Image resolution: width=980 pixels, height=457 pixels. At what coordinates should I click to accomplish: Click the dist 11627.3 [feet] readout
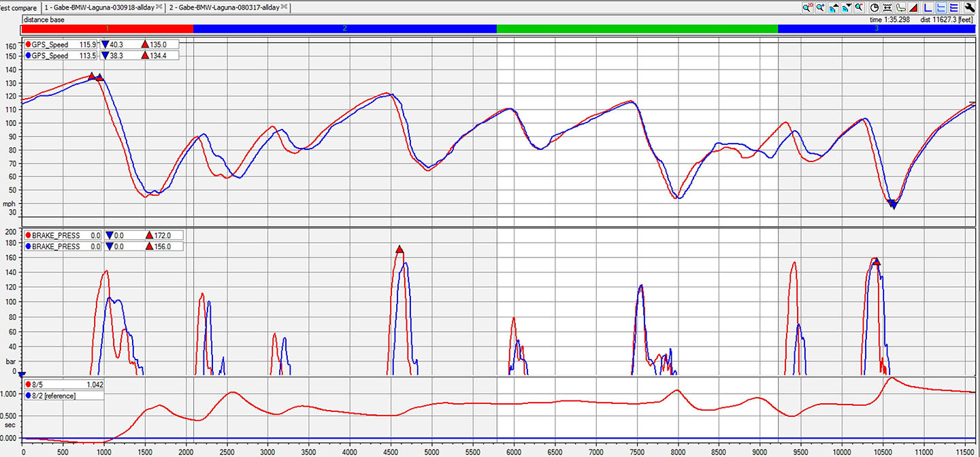tap(947, 20)
